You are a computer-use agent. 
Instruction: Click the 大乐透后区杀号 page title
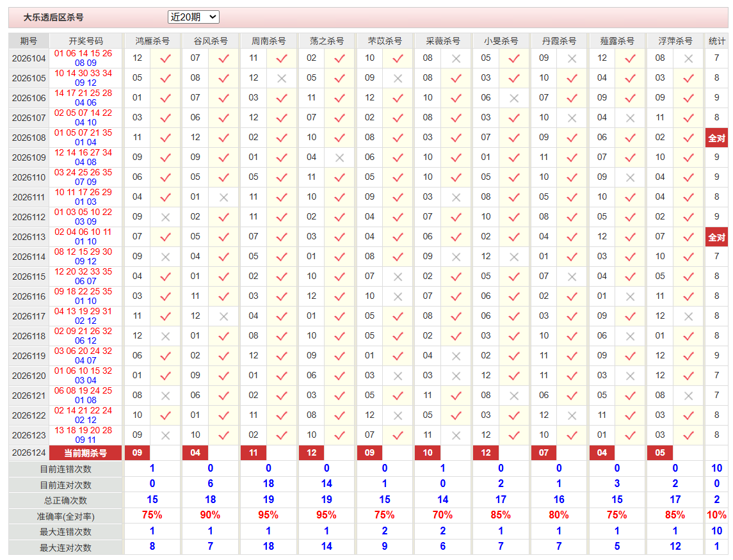53,18
